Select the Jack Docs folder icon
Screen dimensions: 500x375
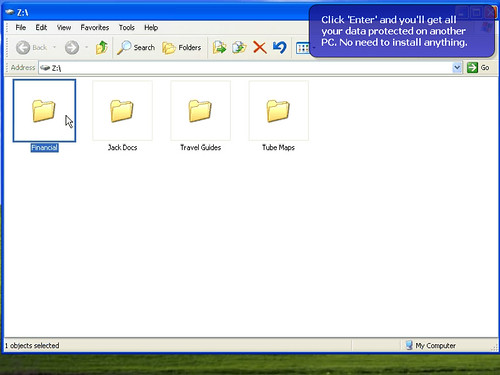click(x=122, y=111)
